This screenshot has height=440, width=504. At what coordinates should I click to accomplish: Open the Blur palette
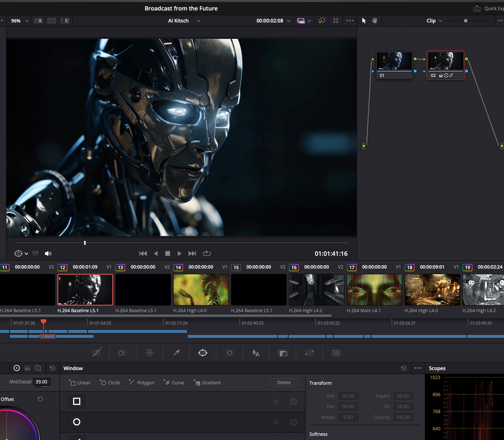pyautogui.click(x=256, y=353)
